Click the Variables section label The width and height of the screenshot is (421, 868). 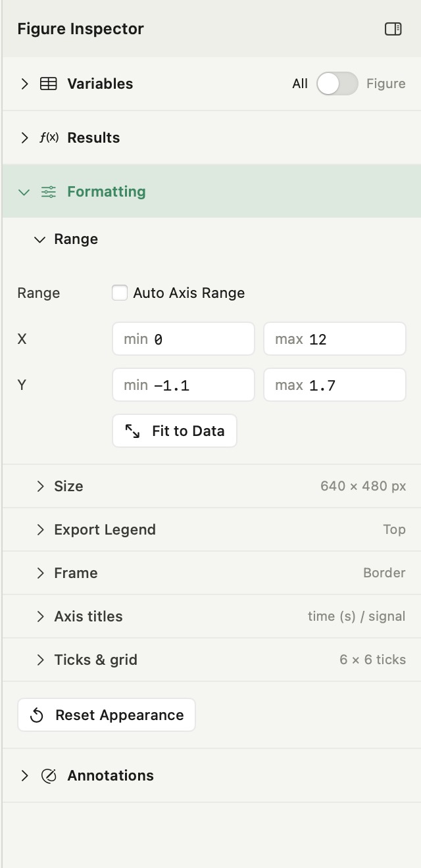(x=100, y=84)
